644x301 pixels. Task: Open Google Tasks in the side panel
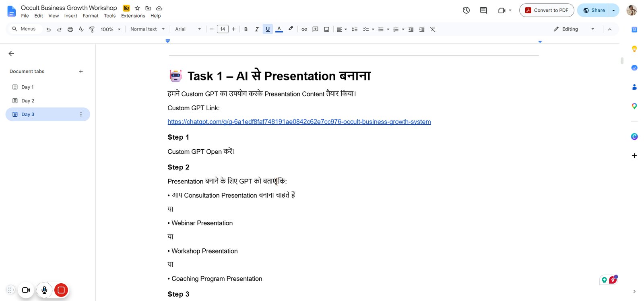[x=634, y=68]
